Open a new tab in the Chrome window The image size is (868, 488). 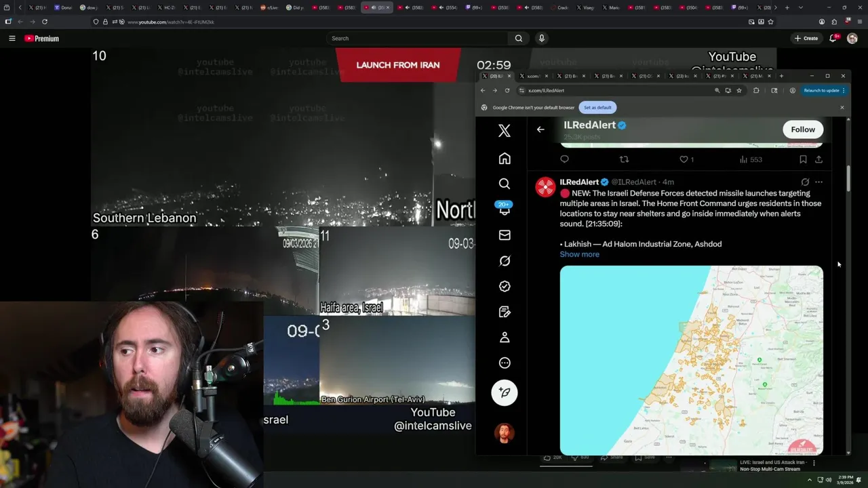[x=781, y=76]
